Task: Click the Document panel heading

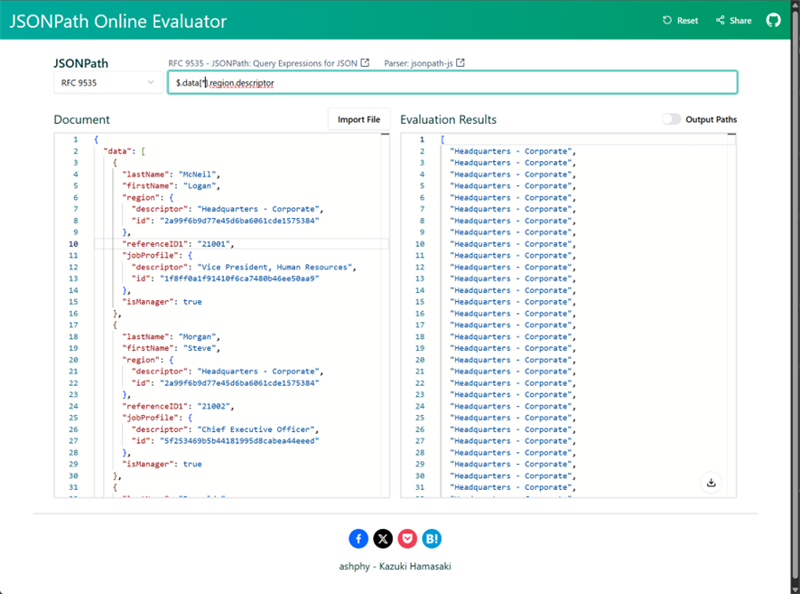Action: tap(82, 119)
